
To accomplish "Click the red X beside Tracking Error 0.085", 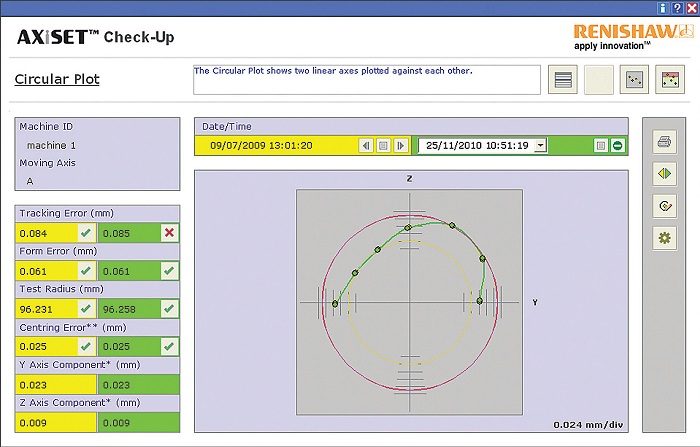I will (x=169, y=233).
